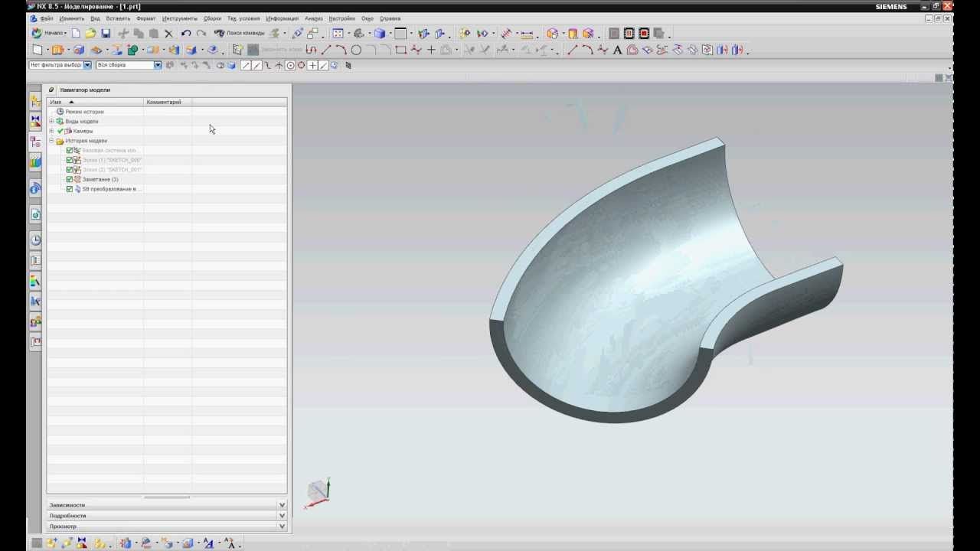Sort by the Имя column header
The image size is (980, 551).
point(96,102)
